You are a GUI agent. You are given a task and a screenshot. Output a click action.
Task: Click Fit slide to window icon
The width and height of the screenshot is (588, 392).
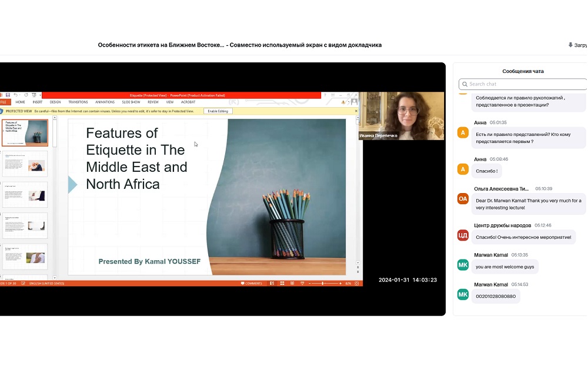coord(357,283)
